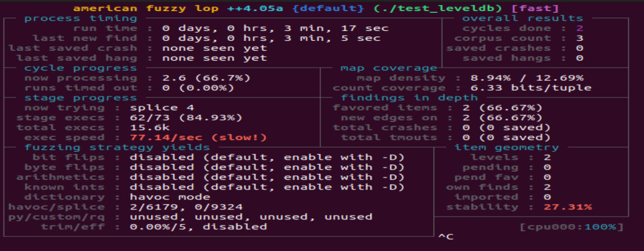644x251 pixels.
Task: Click the ^C interrupt text
Action: 446,236
